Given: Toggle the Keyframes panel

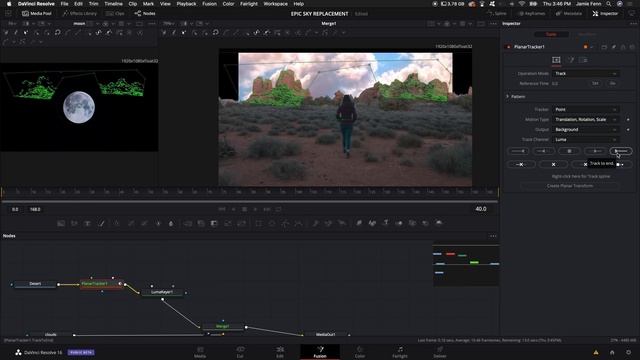Looking at the screenshot, I should (531, 13).
